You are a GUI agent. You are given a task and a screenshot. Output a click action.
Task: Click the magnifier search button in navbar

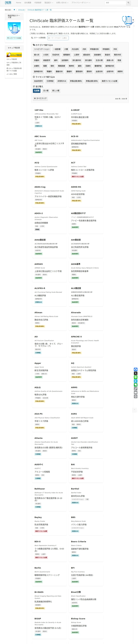pyautogui.click(x=128, y=3)
